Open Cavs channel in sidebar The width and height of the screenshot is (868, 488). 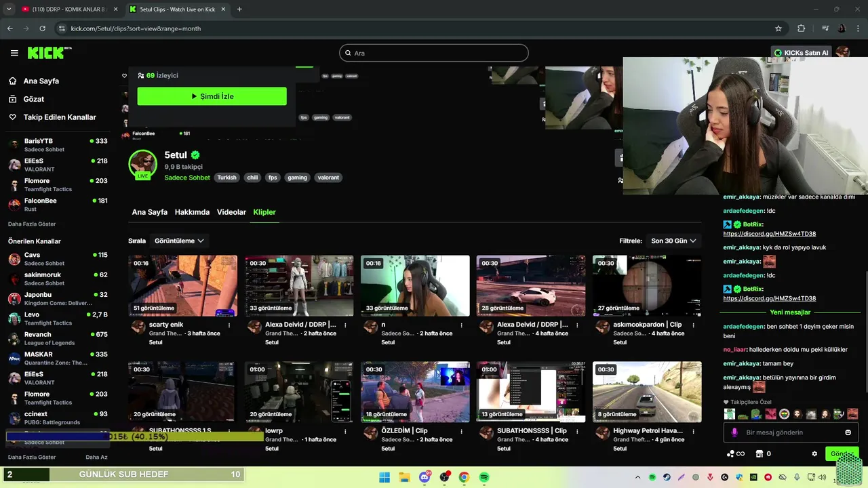point(57,259)
